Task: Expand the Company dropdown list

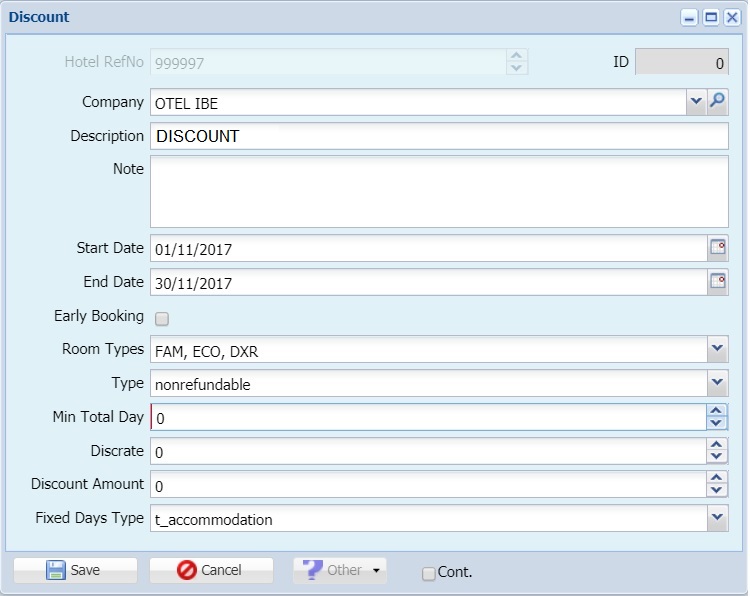Action: (696, 101)
